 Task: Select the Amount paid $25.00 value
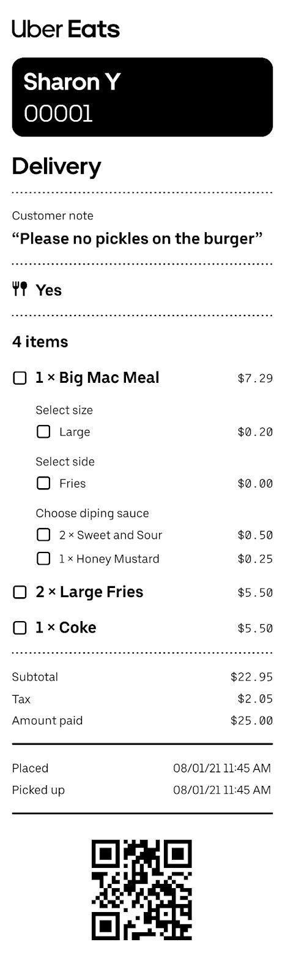tap(251, 721)
